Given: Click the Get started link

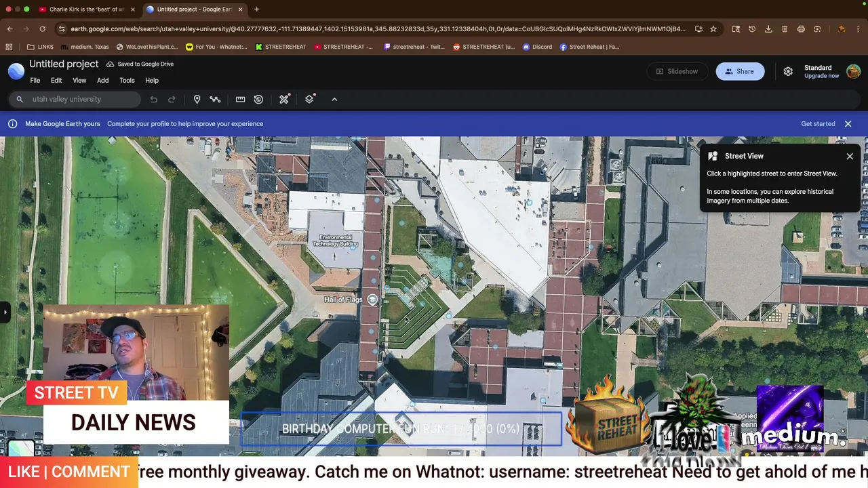Looking at the screenshot, I should click(818, 124).
